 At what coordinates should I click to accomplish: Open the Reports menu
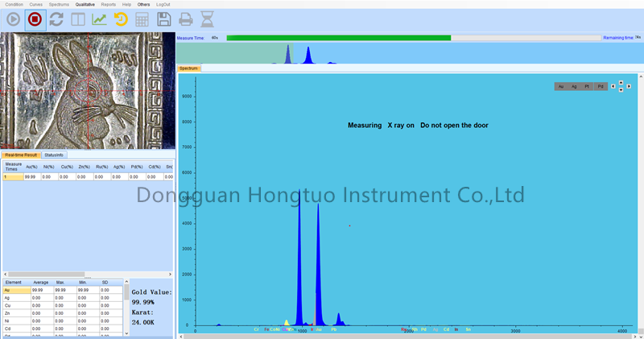click(109, 5)
